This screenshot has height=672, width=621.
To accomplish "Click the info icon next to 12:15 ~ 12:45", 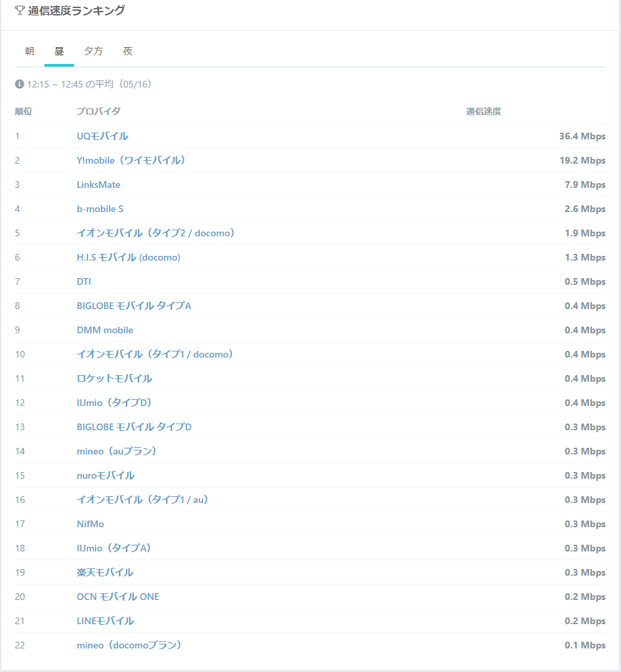I will (20, 84).
